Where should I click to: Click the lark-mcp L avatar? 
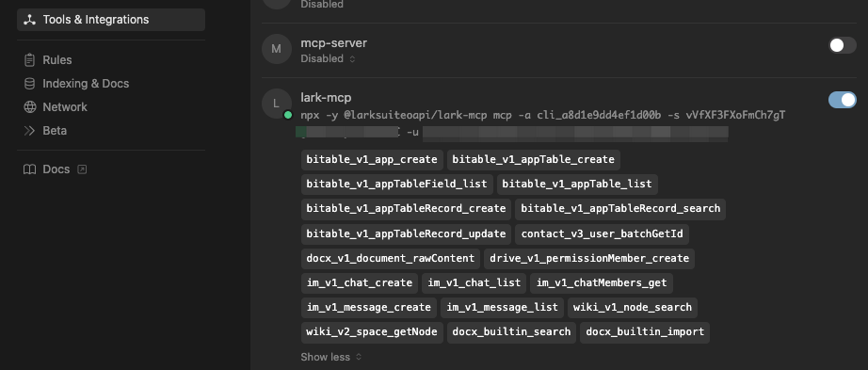276,103
